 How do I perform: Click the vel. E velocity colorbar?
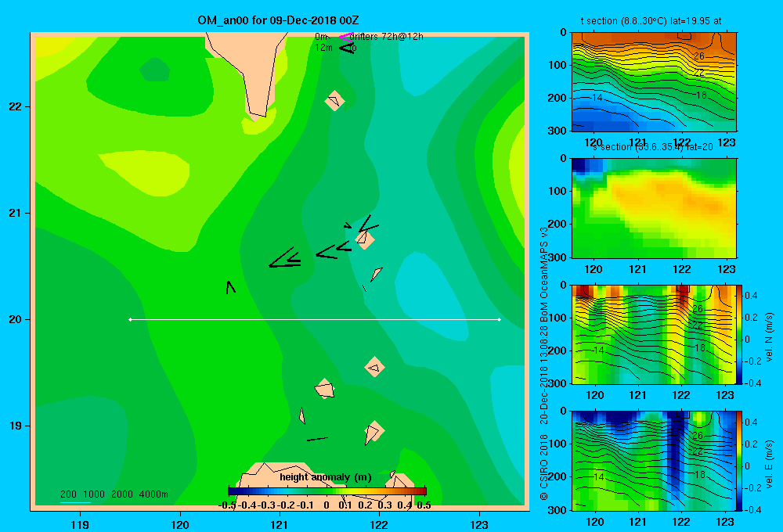739,461
